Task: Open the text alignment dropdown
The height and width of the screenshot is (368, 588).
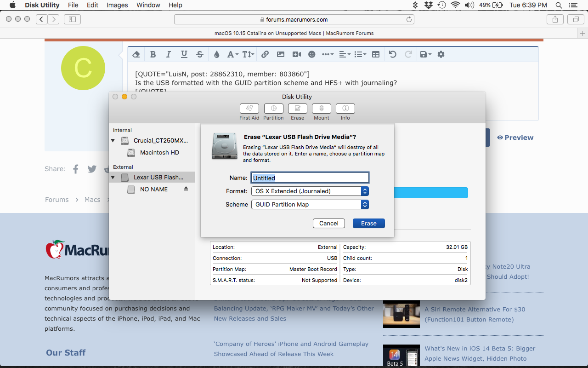Action: tap(345, 54)
